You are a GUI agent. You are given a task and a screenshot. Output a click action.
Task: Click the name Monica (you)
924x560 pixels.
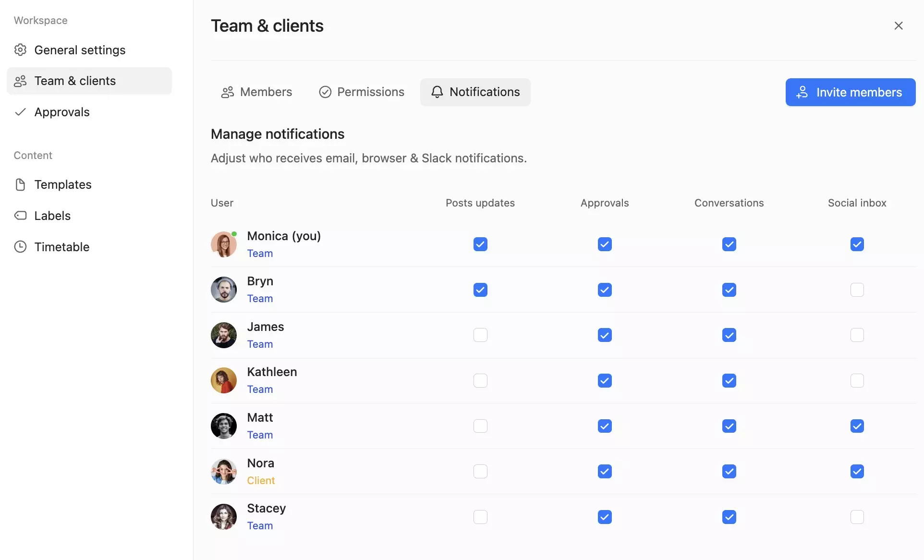tap(284, 236)
